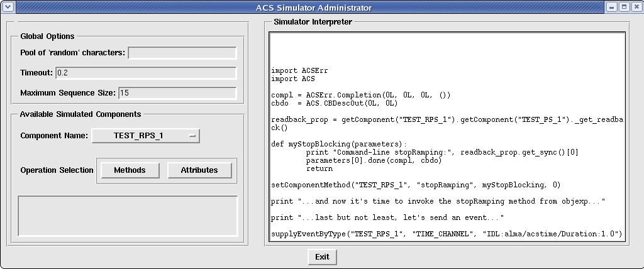
Task: Maximize the ACS Simulator Administrator window
Action: point(624,8)
